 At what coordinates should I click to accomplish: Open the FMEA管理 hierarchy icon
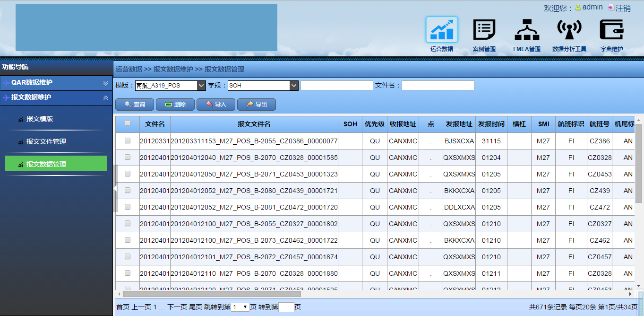pos(526,30)
